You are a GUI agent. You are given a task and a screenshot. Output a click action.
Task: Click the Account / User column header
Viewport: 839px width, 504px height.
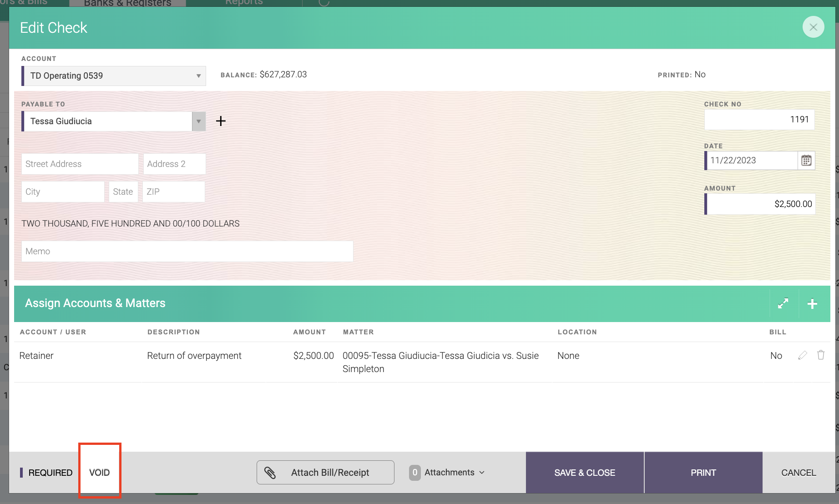coord(53,332)
